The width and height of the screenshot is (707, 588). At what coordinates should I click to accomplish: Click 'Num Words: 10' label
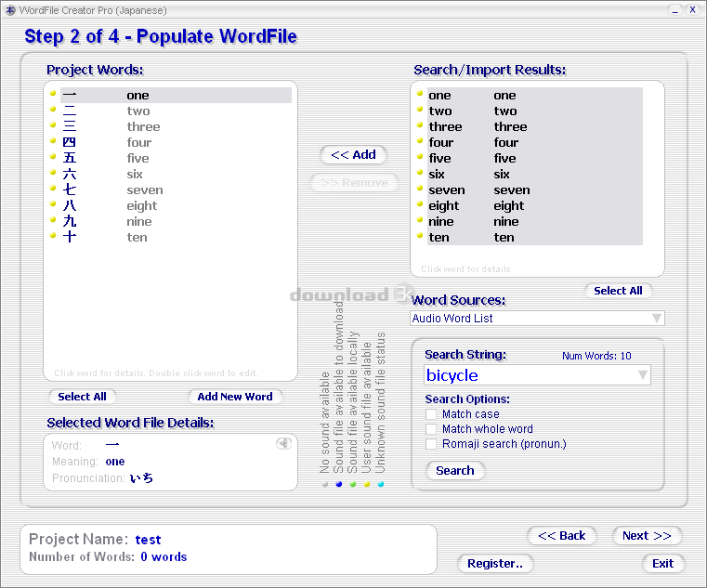coord(596,356)
